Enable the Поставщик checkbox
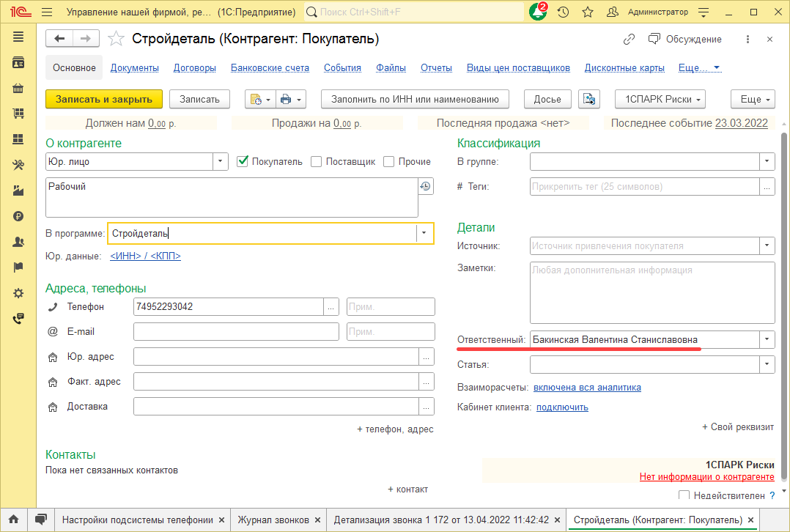 317,161
